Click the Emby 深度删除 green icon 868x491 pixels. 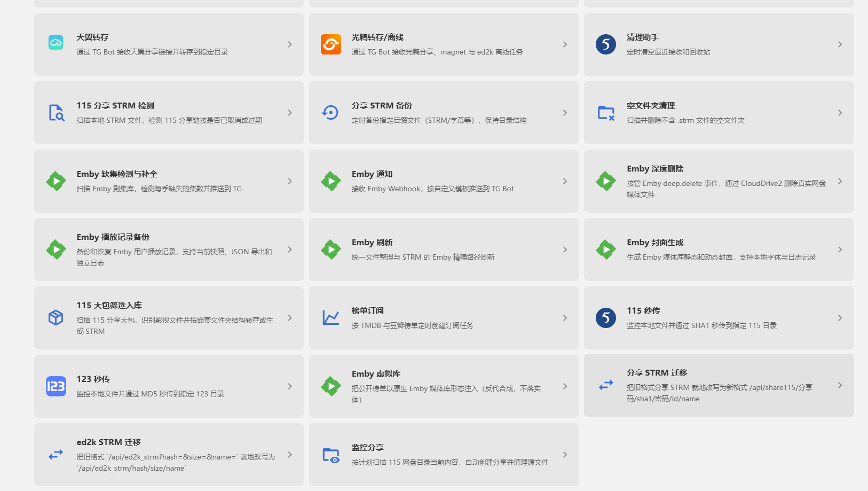[606, 181]
